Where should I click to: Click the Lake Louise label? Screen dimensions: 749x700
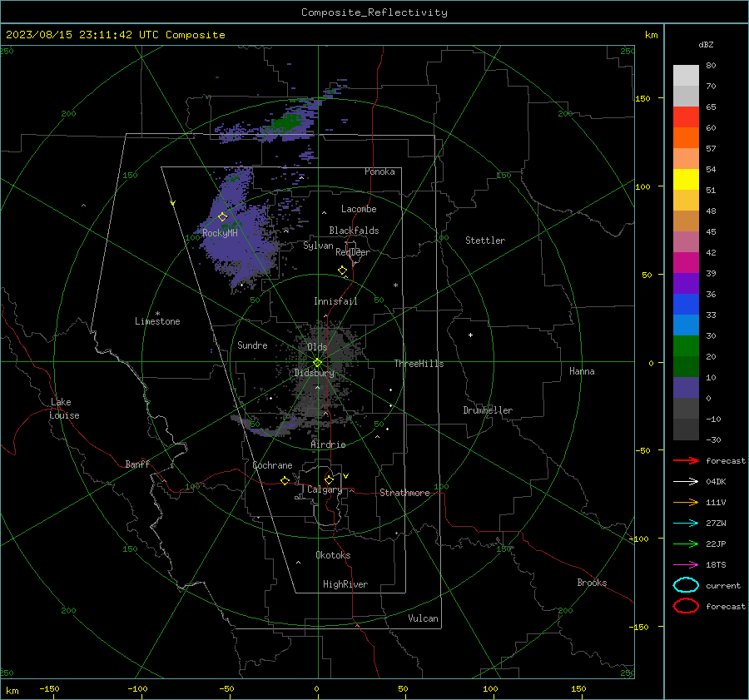[x=64, y=409]
